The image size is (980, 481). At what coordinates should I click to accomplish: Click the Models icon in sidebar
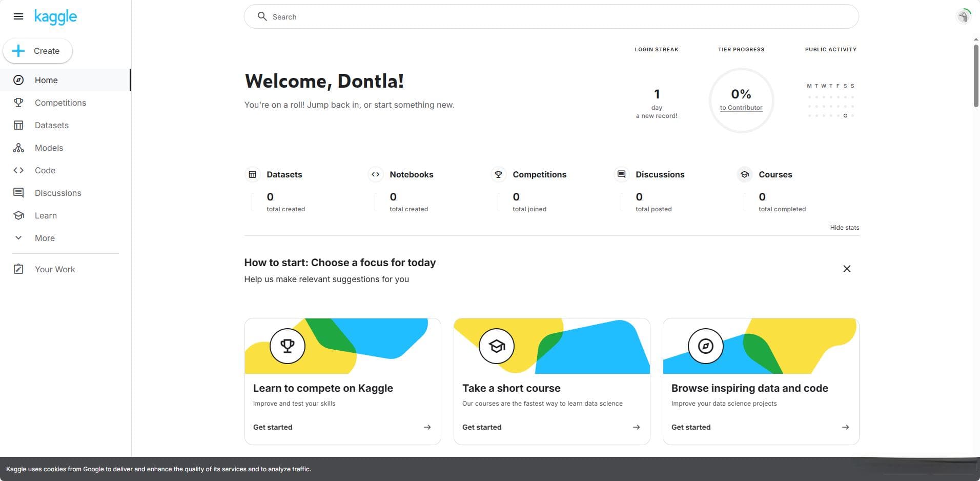coord(18,148)
